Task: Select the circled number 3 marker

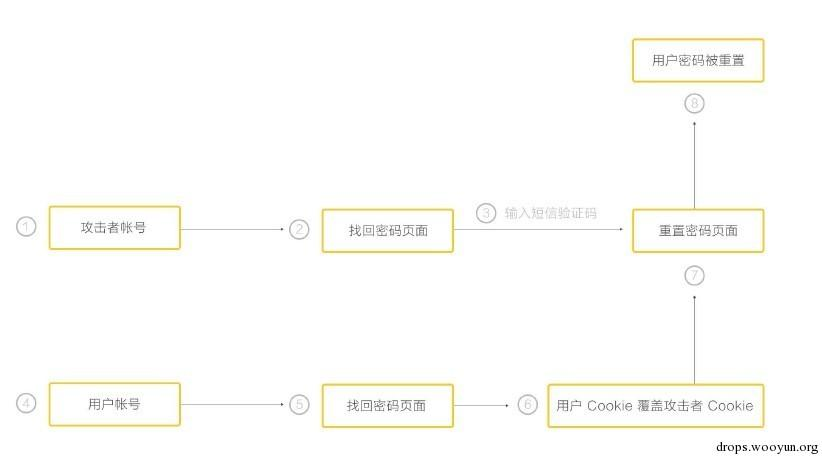Action: 486,213
